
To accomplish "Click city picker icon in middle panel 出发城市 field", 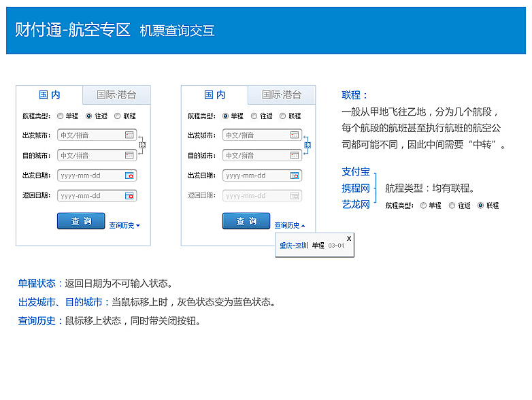I will click(x=295, y=135).
